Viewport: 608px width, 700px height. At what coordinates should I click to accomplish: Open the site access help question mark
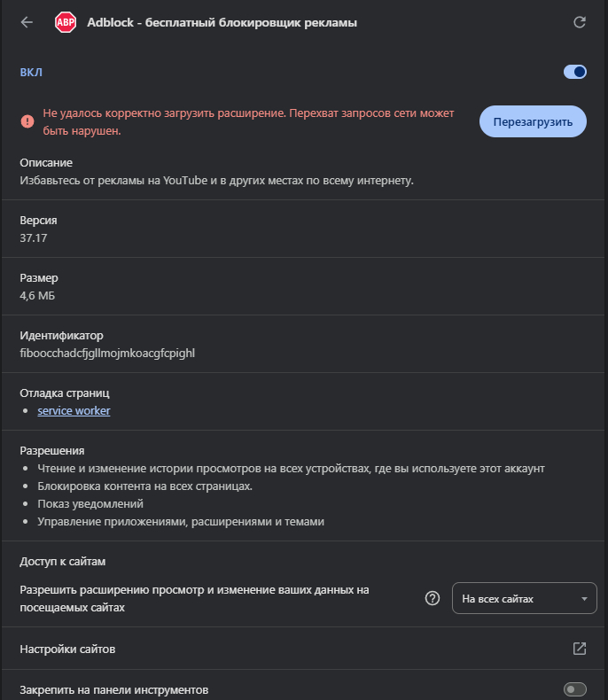point(433,598)
